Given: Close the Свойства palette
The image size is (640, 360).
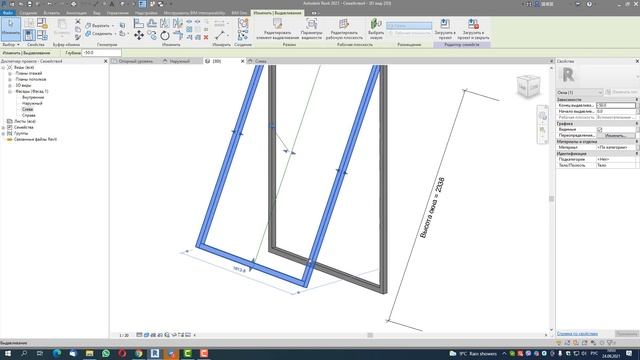Looking at the screenshot, I should 637,61.
